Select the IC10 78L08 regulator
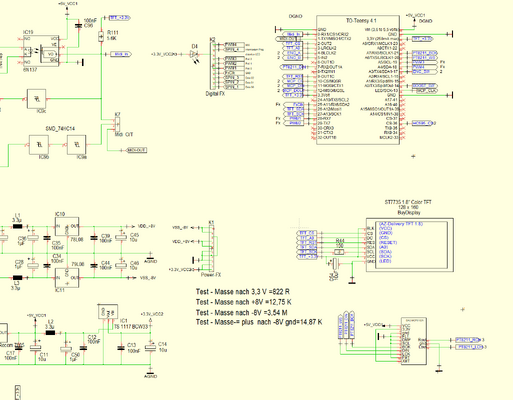This screenshot has width=513, height=400. point(67,227)
